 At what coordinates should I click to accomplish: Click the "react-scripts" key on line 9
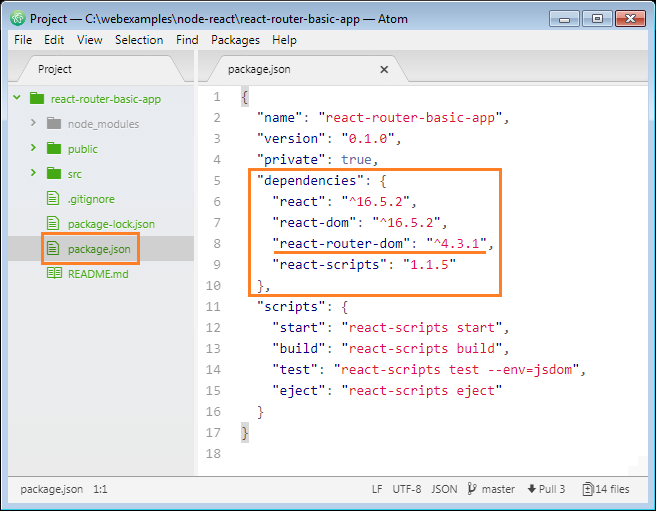tap(329, 264)
